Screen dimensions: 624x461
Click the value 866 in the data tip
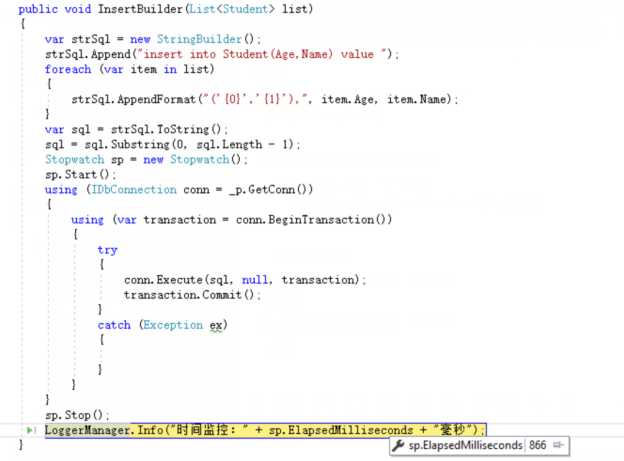(x=538, y=445)
